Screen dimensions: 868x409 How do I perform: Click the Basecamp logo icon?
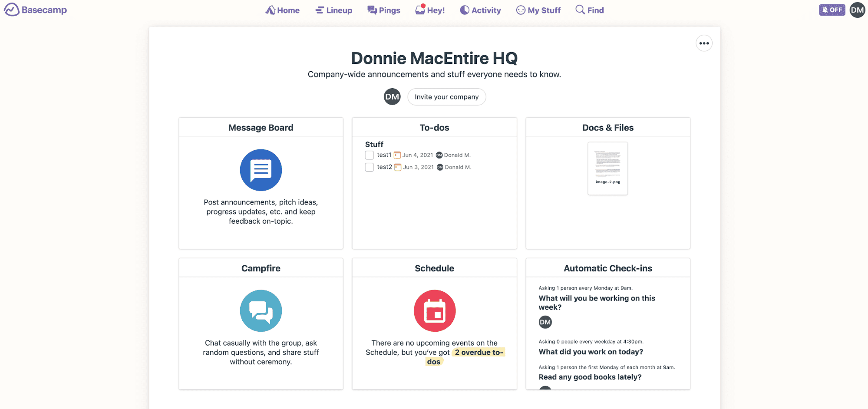(x=12, y=10)
